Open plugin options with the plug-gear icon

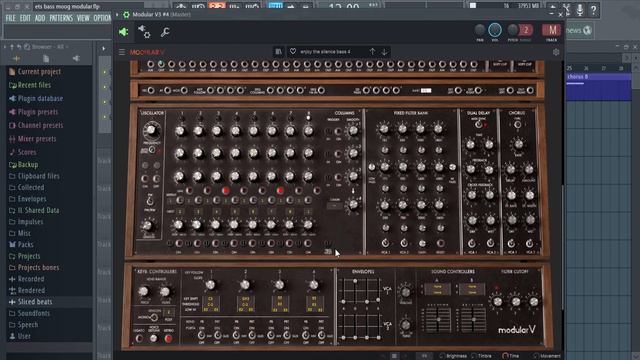click(144, 31)
